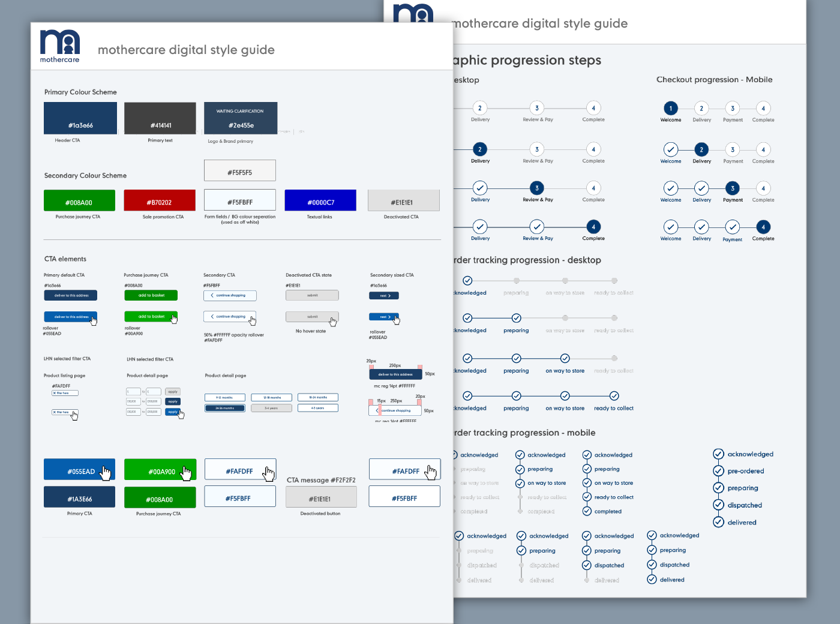Screen dimensions: 840x624
Task: Click the first 'continue shopping' button under #F5FBFF
Action: [x=230, y=295]
